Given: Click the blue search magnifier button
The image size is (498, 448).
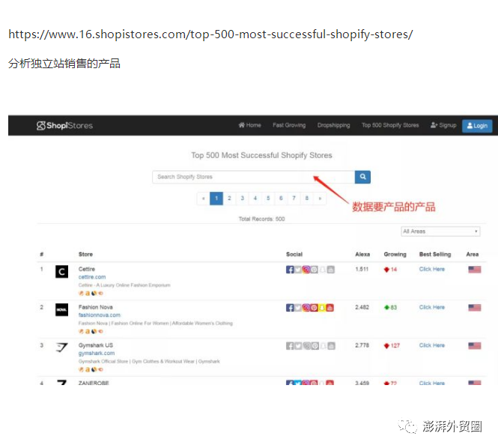Looking at the screenshot, I should pos(362,177).
